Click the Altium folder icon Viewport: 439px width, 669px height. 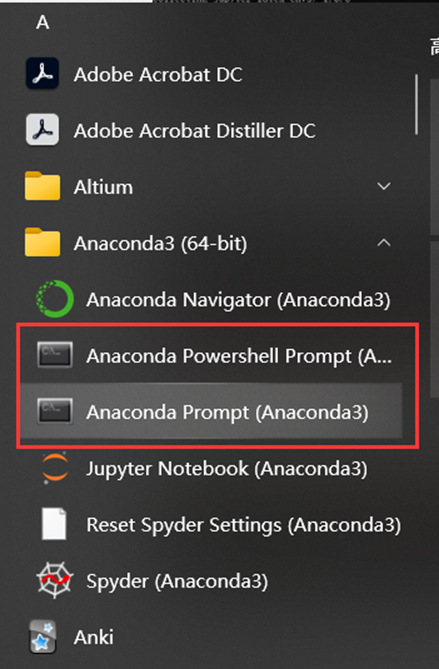(42, 186)
